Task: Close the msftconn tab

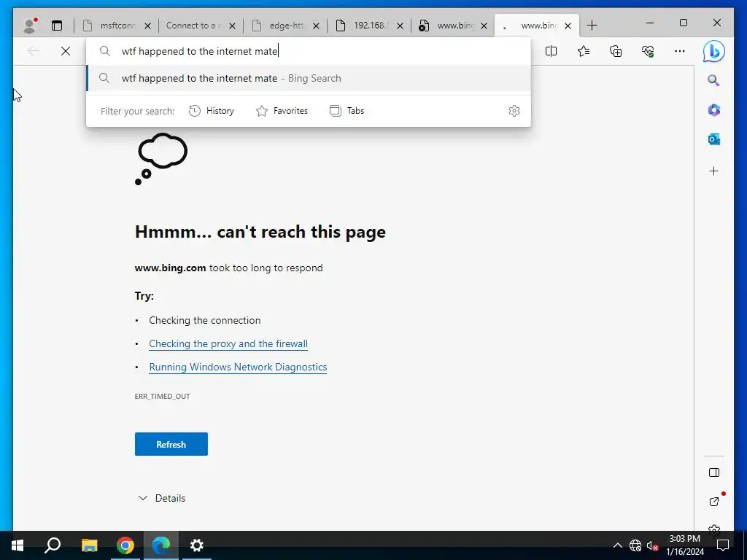Action: (x=147, y=26)
